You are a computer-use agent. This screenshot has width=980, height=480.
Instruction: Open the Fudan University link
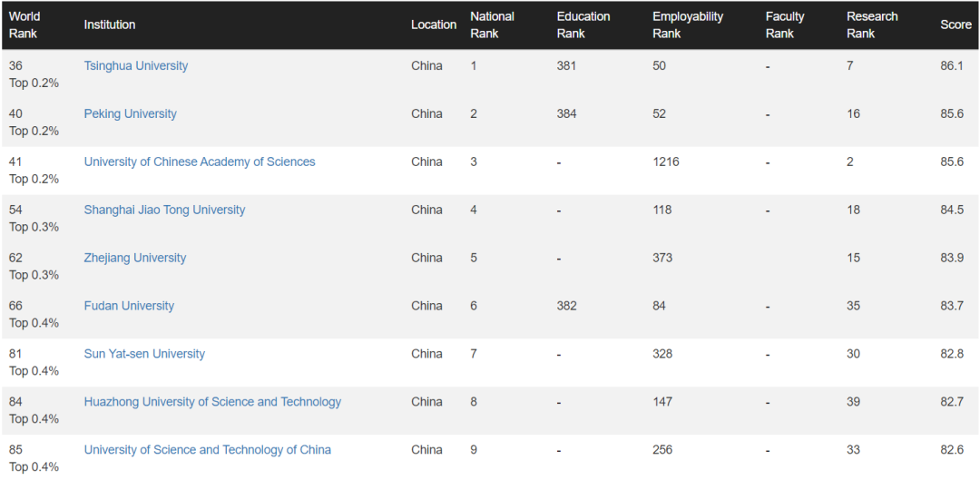(x=129, y=307)
